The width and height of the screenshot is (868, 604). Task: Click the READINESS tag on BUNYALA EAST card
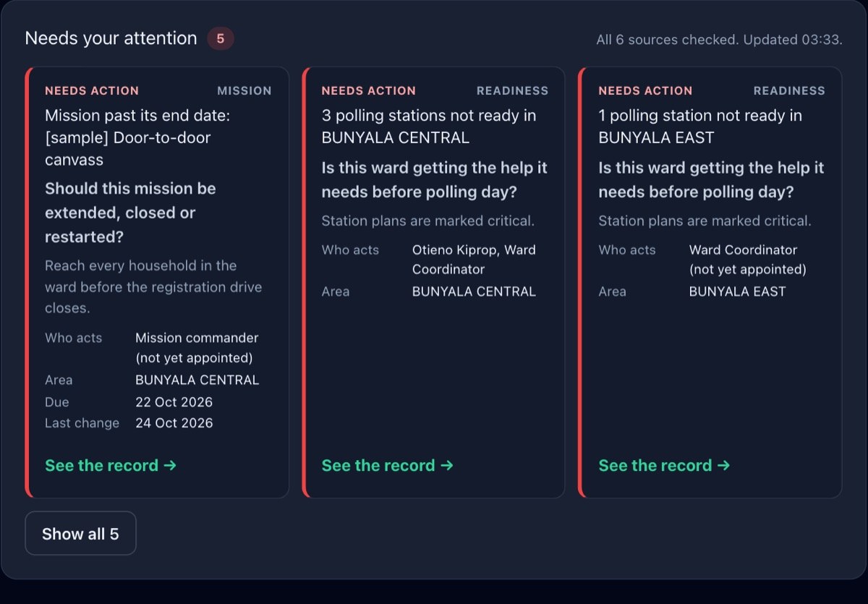pos(789,90)
